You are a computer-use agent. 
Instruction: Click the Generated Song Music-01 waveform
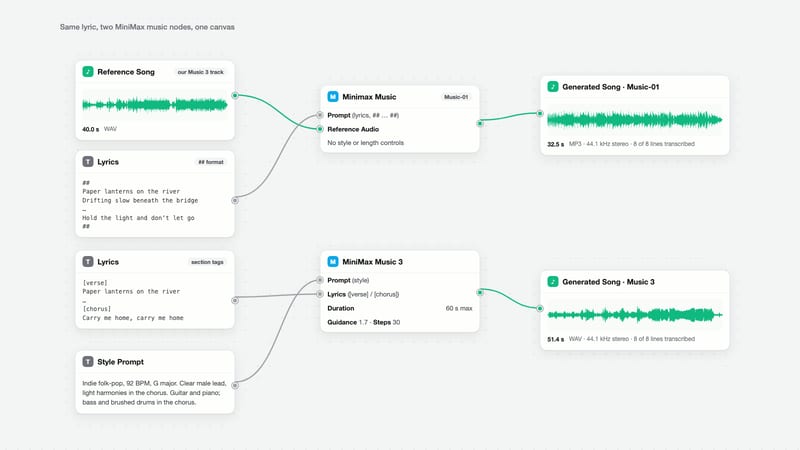tap(635, 120)
